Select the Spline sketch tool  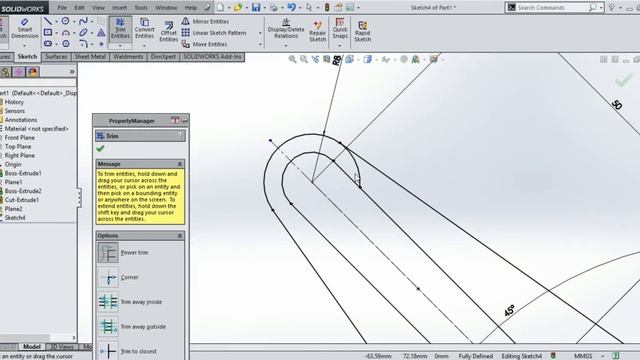[83, 21]
